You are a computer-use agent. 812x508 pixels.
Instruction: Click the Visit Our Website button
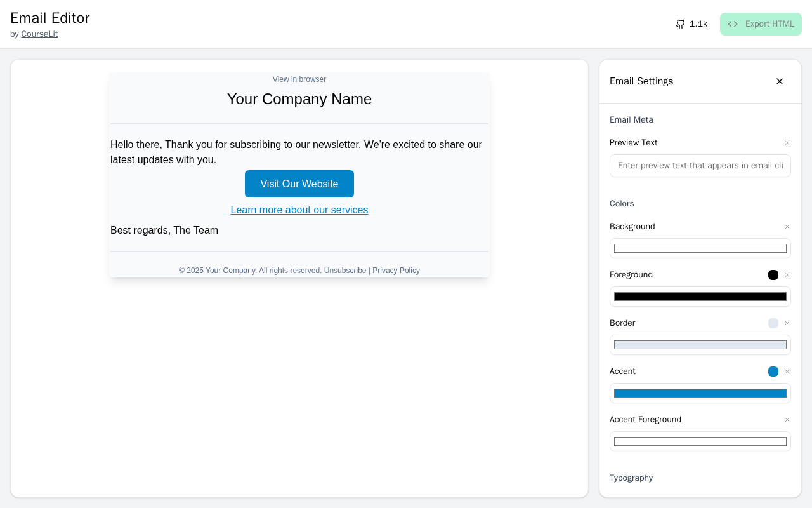tap(299, 184)
